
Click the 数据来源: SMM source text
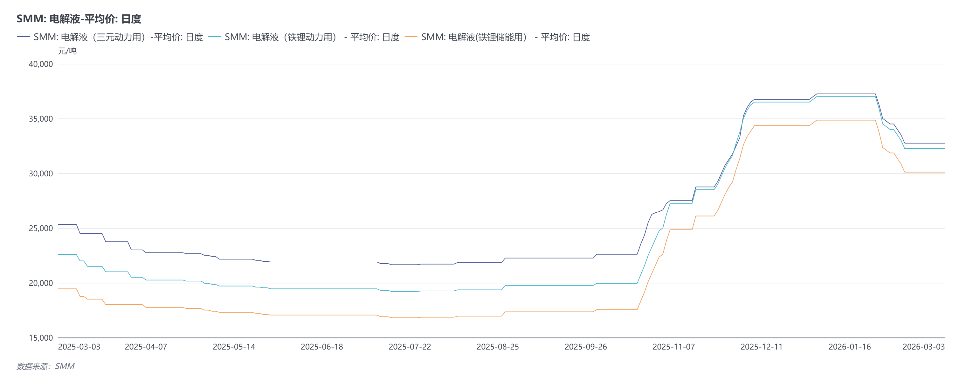pos(45,366)
